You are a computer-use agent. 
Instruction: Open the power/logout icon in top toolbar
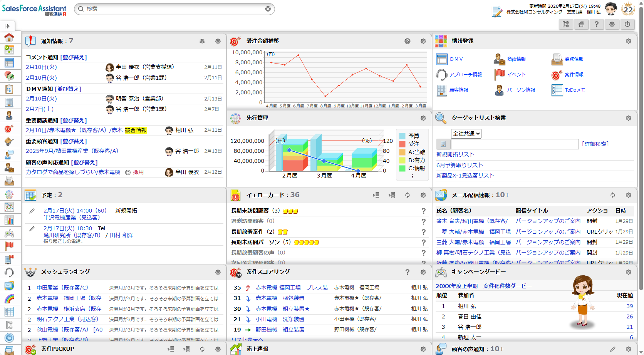point(627,24)
